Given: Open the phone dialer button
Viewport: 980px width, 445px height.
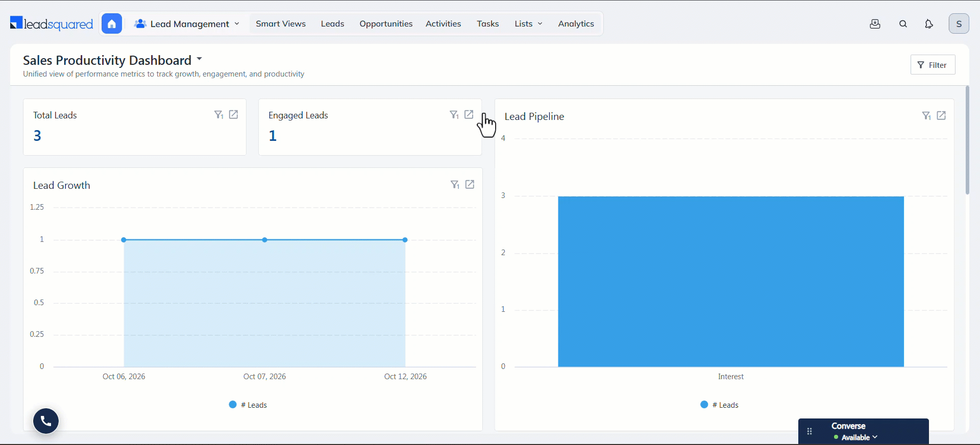Looking at the screenshot, I should click(46, 421).
